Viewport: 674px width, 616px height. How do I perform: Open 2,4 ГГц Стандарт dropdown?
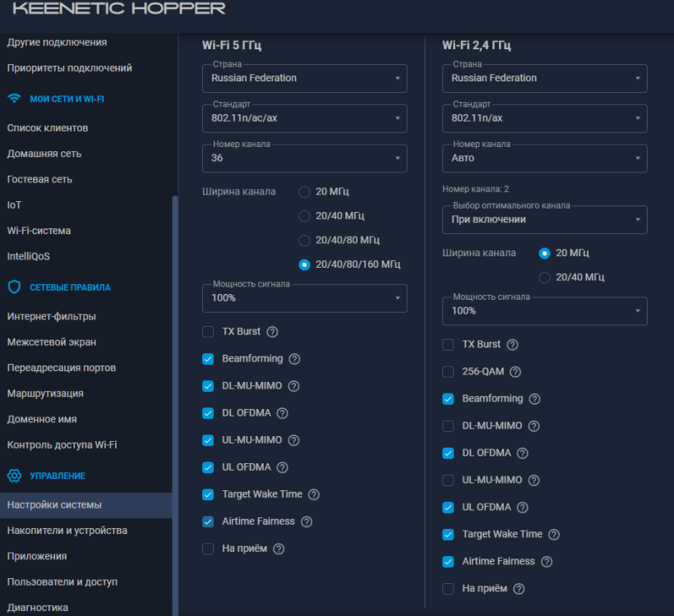click(544, 117)
